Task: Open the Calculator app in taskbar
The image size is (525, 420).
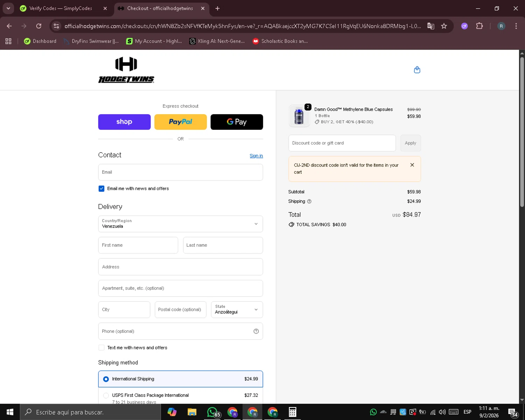Action: pos(293,412)
